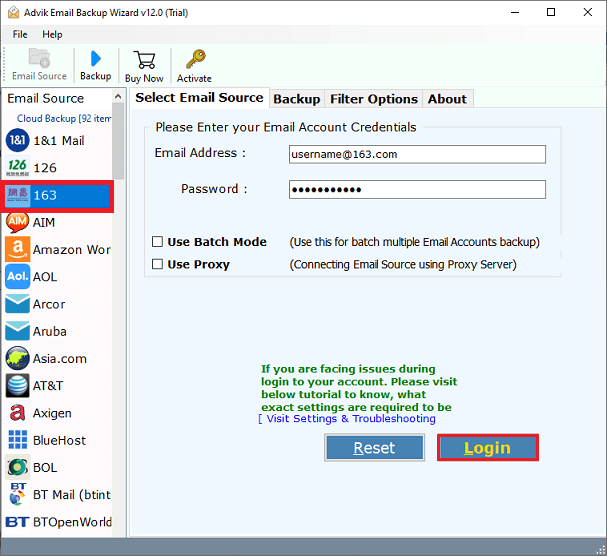Select the Arcor list entry label
Screen dimensions: 607x556
coord(49,304)
